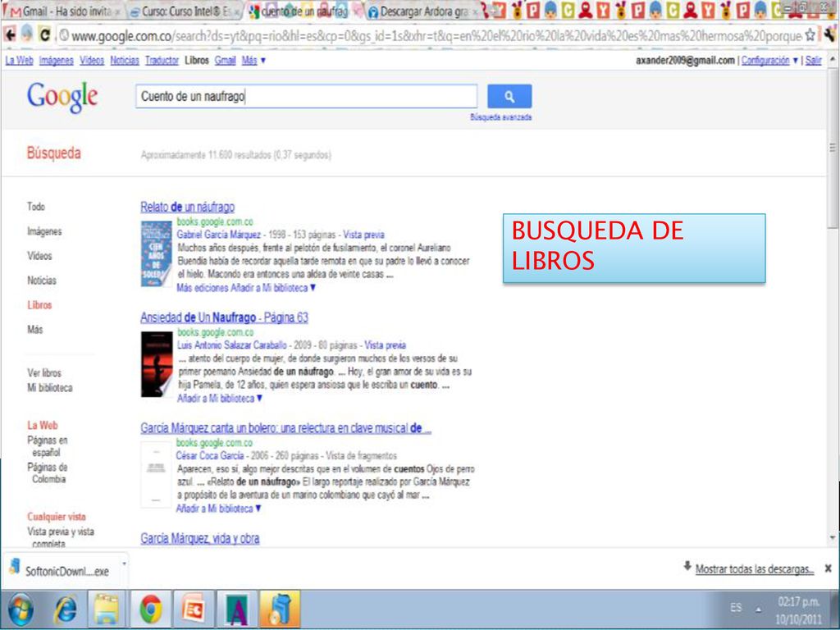The width and height of the screenshot is (840, 630).
Task: Open Mi biblioteca in sidebar
Action: click(x=50, y=388)
